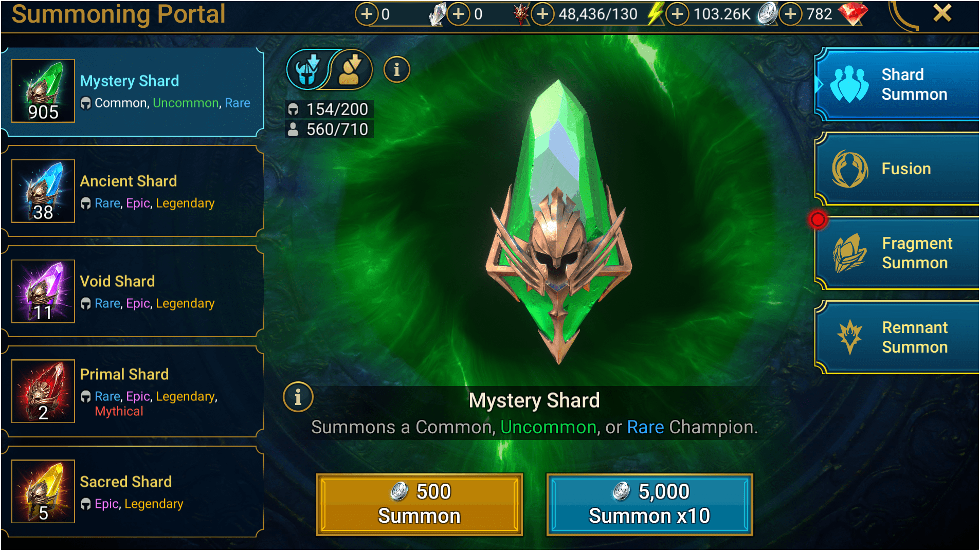
Task: Summon one champion for 500 silver
Action: pos(420,504)
